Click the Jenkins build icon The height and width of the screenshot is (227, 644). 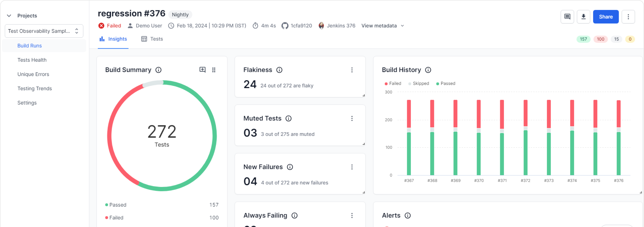click(x=321, y=26)
